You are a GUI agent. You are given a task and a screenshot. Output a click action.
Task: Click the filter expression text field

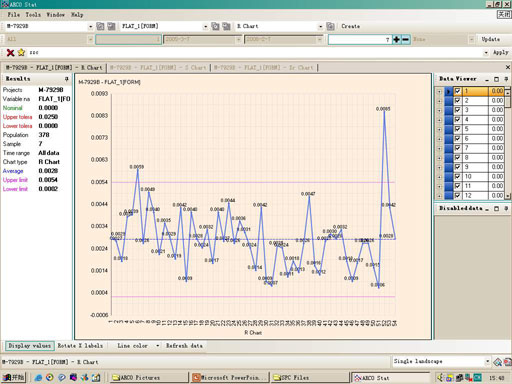click(255, 53)
